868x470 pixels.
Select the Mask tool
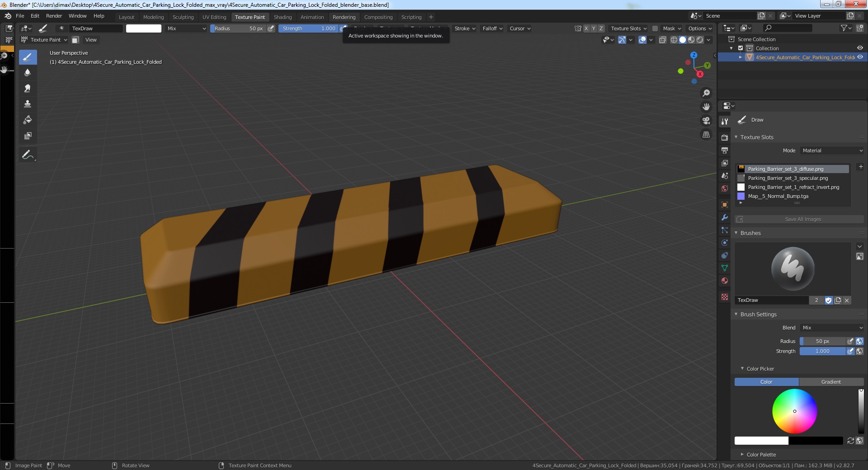[28, 136]
